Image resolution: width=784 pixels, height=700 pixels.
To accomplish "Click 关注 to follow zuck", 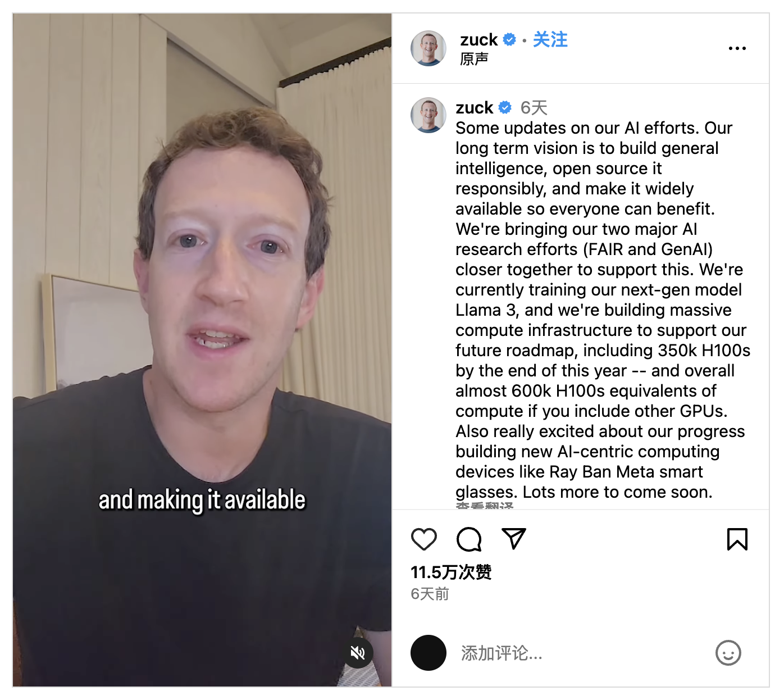I will pyautogui.click(x=550, y=40).
